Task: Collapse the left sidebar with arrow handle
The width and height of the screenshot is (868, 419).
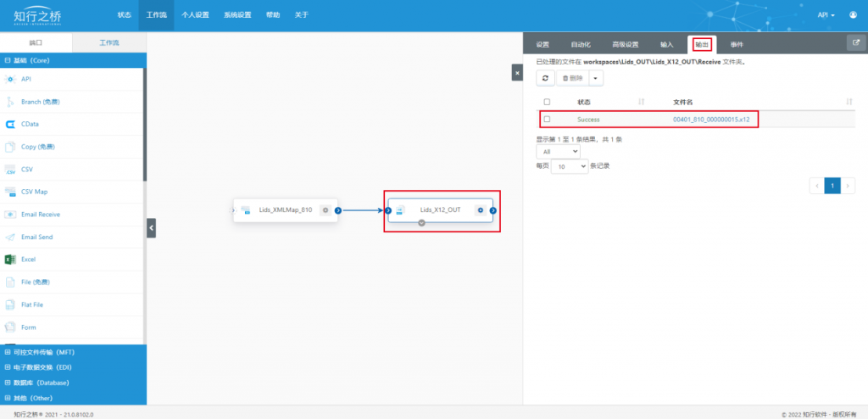Action: pos(151,228)
